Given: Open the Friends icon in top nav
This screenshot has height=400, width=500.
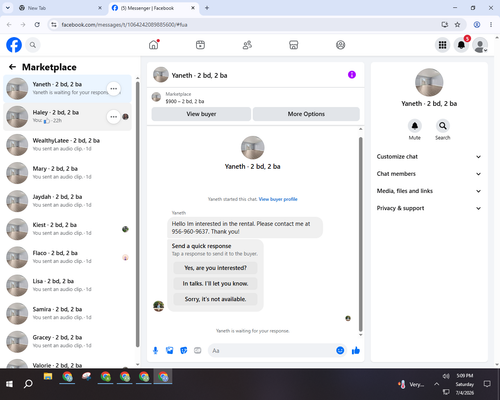Looking at the screenshot, I should tap(247, 45).
